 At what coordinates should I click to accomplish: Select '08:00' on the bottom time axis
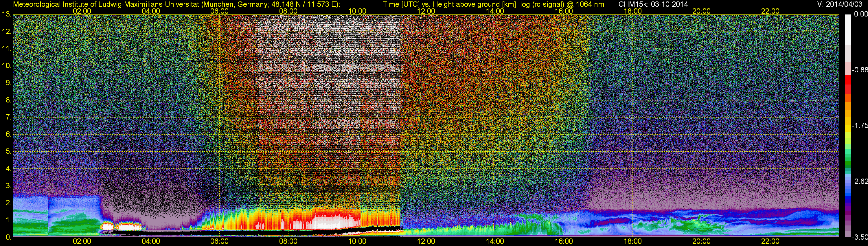[x=288, y=241]
